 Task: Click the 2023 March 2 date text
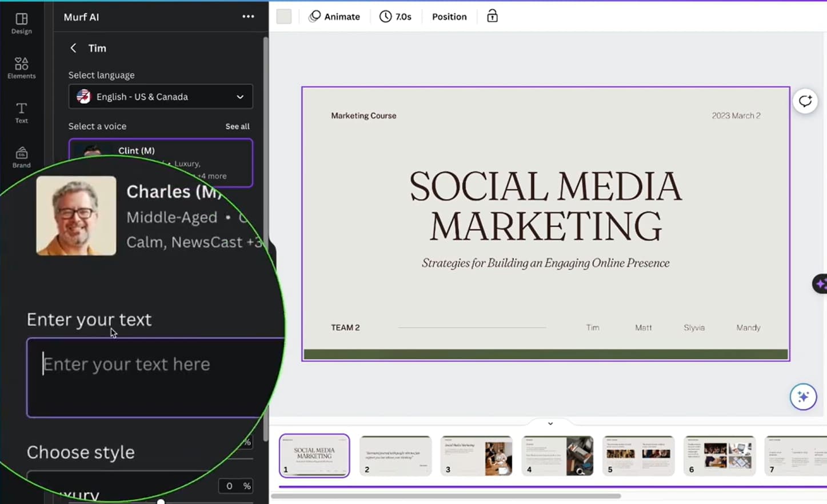point(736,115)
